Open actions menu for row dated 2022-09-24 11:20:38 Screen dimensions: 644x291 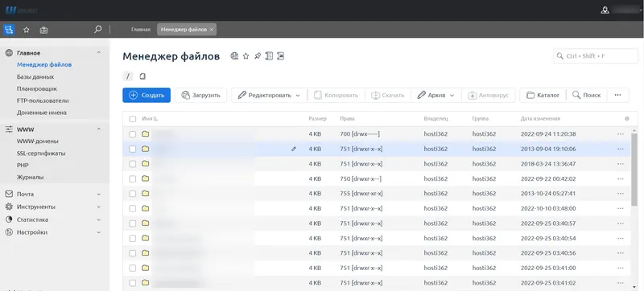coord(621,134)
